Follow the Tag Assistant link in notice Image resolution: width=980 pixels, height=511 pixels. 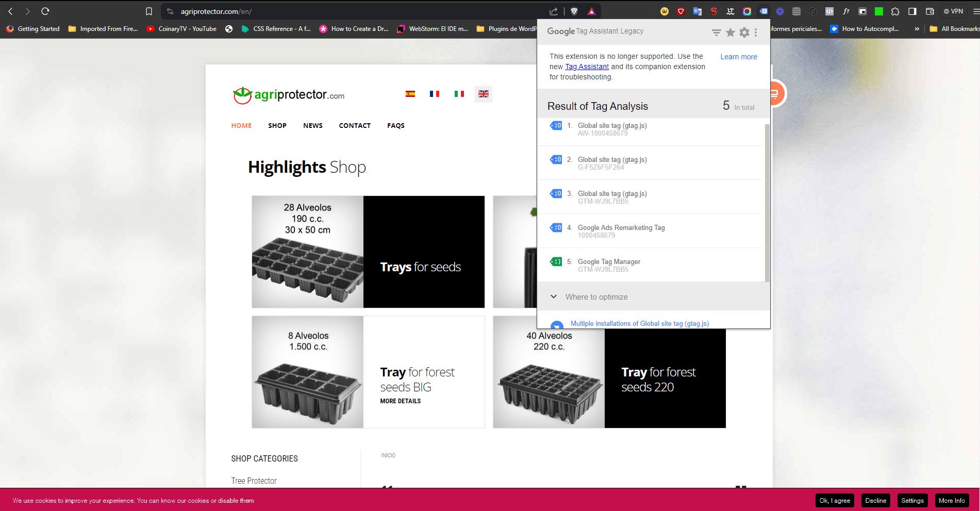point(587,67)
